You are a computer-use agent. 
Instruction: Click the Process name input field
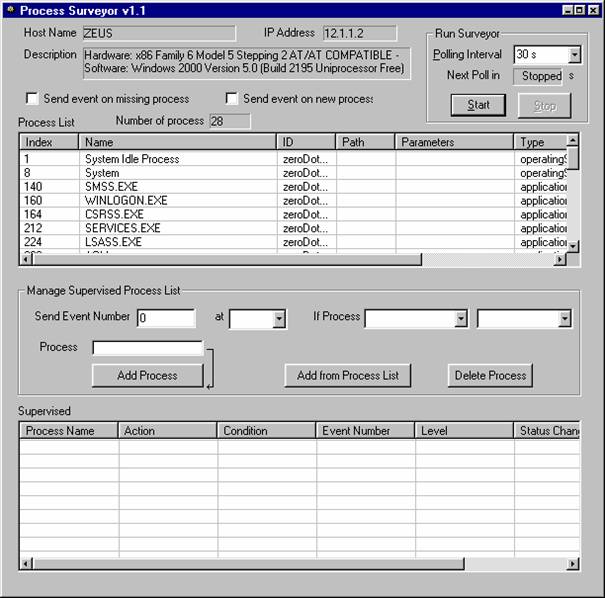click(148, 348)
